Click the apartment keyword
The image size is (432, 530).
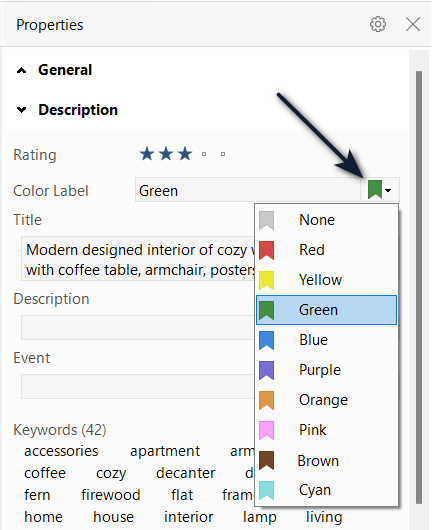[165, 451]
